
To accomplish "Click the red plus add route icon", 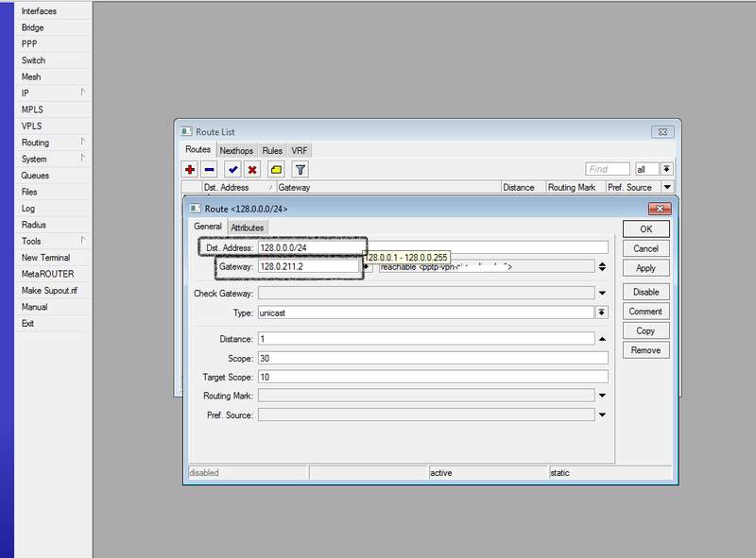I will (x=190, y=170).
